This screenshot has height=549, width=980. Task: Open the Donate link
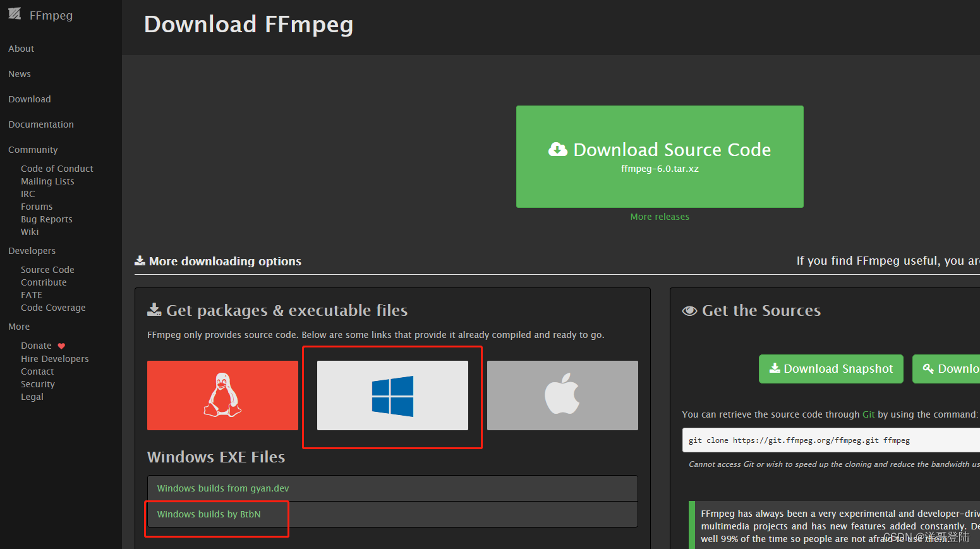[36, 346]
